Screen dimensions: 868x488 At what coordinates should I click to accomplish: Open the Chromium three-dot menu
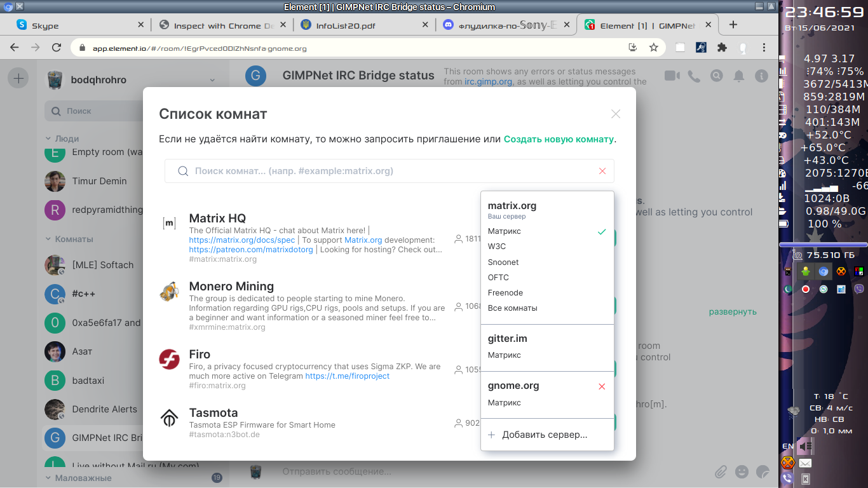(764, 48)
